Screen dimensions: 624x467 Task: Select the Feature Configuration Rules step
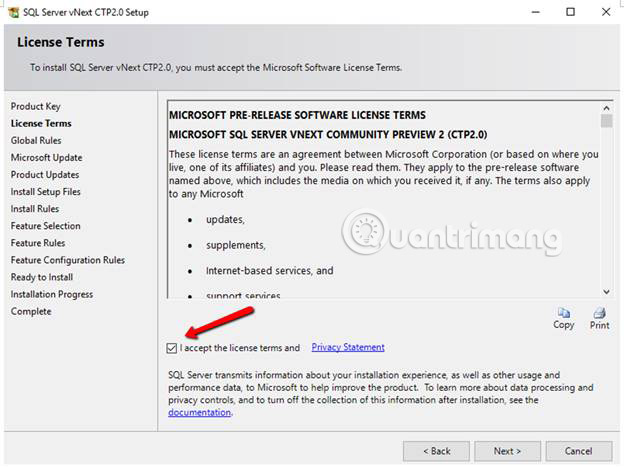[68, 260]
